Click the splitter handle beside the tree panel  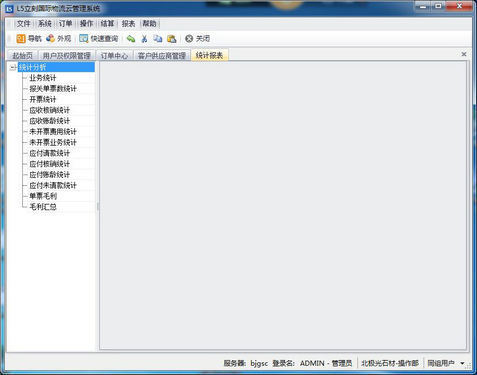pos(98,207)
